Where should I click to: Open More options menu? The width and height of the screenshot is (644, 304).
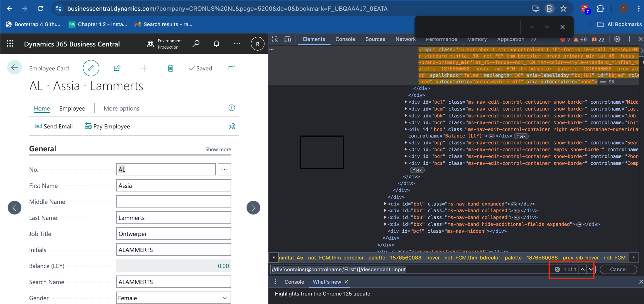pos(121,108)
